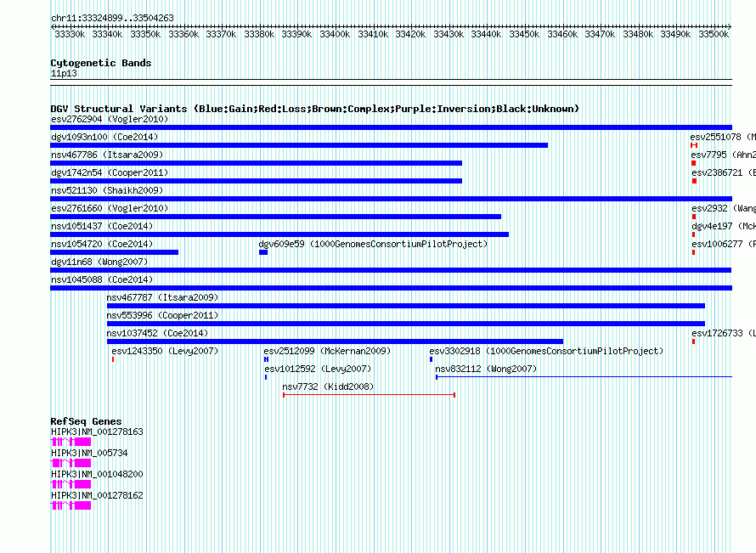Open HIPK3|NM_005734 gene label
This screenshot has height=553, width=756.
tap(89, 453)
